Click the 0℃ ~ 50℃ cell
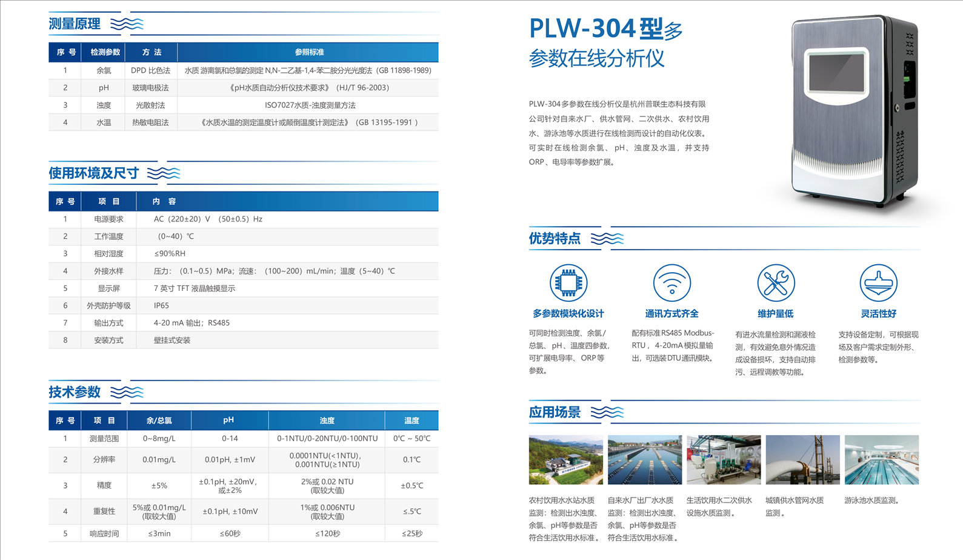The image size is (963, 560). point(412,438)
